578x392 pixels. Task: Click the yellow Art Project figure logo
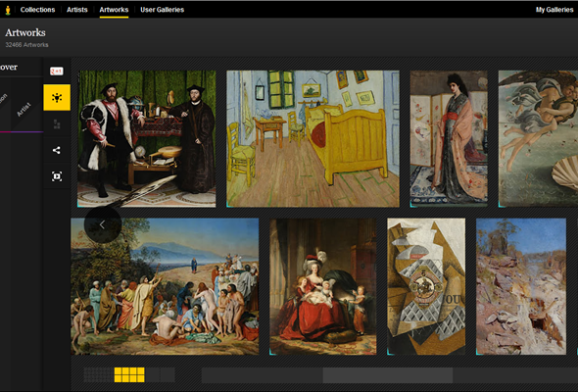tap(8, 10)
